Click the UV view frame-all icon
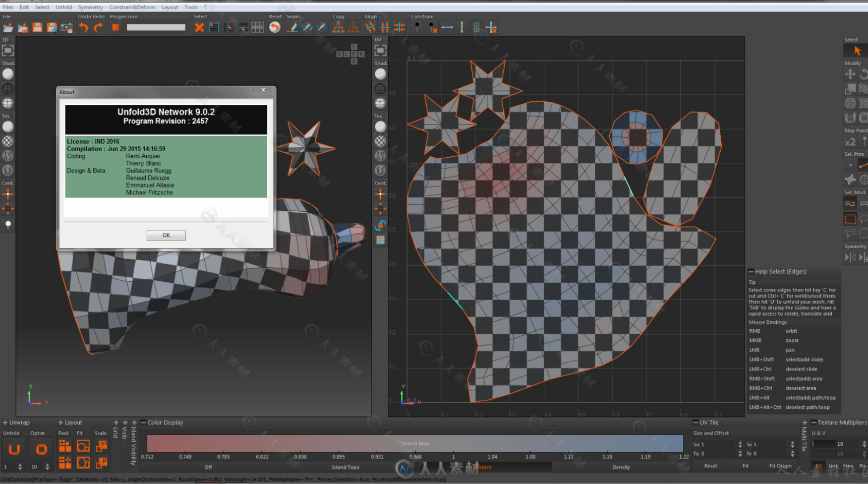 (x=380, y=50)
